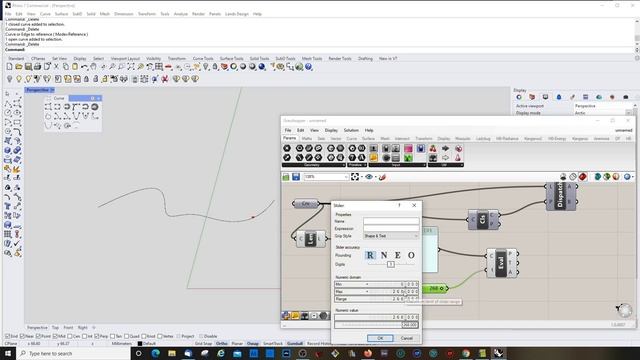Image resolution: width=640 pixels, height=360 pixels.
Task: Click the cherries icon in Util panel
Action: [x=433, y=149]
